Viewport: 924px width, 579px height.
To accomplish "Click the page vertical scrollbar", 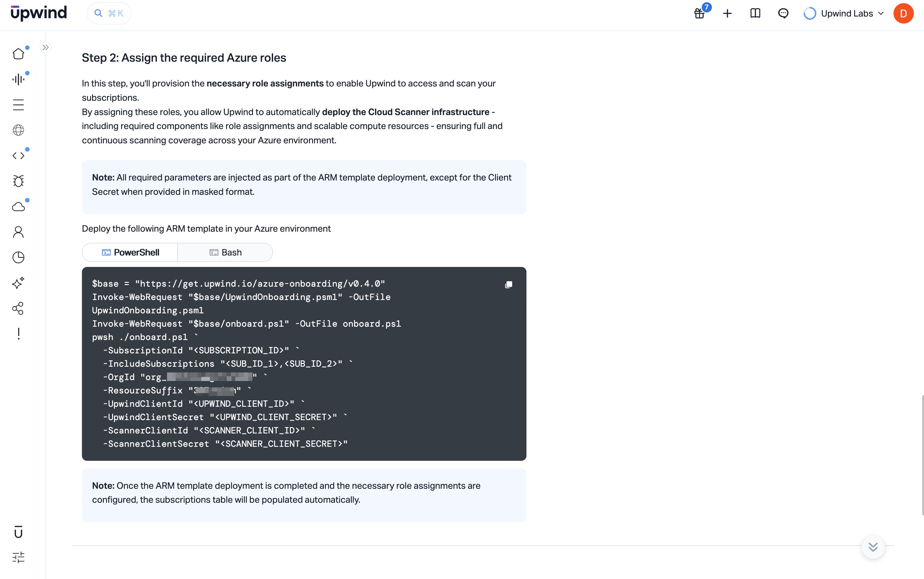I will 922,455.
